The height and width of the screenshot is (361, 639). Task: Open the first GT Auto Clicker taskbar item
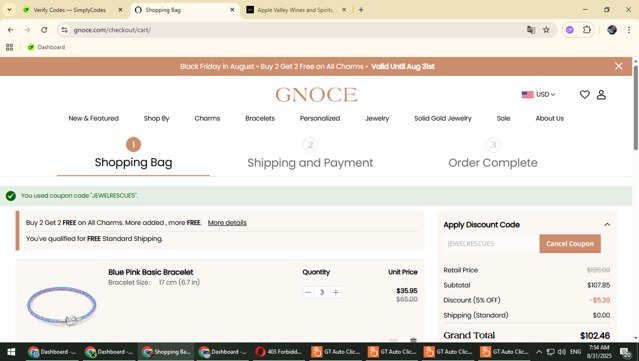coord(336,352)
